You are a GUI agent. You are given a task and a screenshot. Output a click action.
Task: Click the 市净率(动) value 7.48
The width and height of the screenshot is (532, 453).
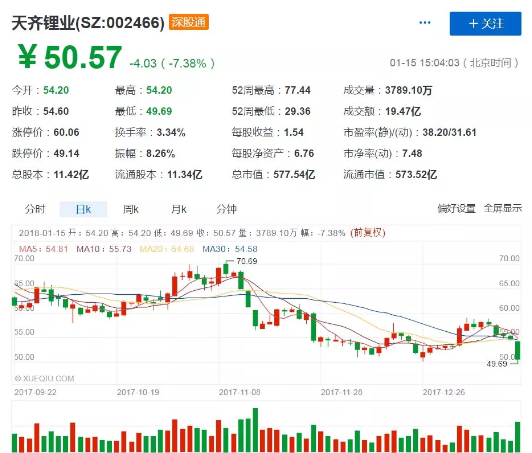[x=412, y=153]
